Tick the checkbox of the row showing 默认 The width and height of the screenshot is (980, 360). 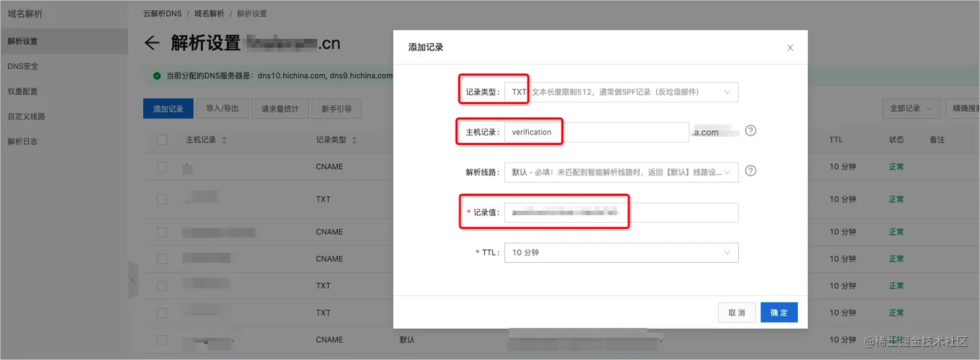click(162, 339)
